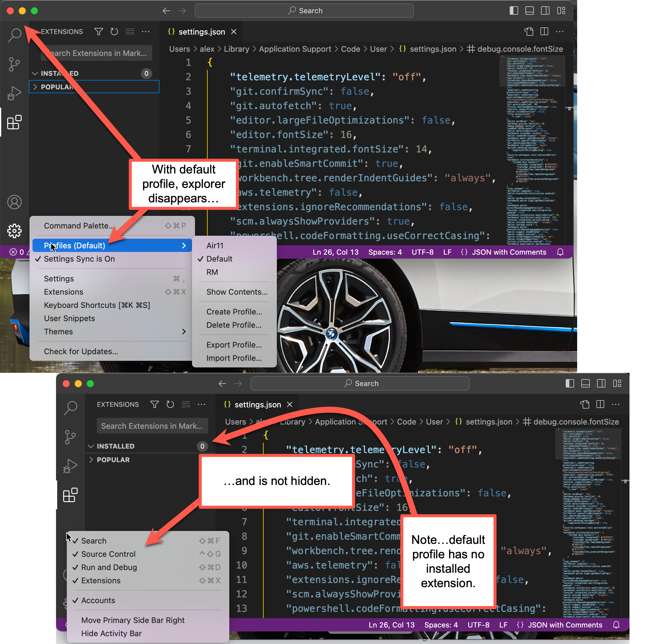
Task: Expand the POPULAR section in bottom window
Action: (x=113, y=460)
